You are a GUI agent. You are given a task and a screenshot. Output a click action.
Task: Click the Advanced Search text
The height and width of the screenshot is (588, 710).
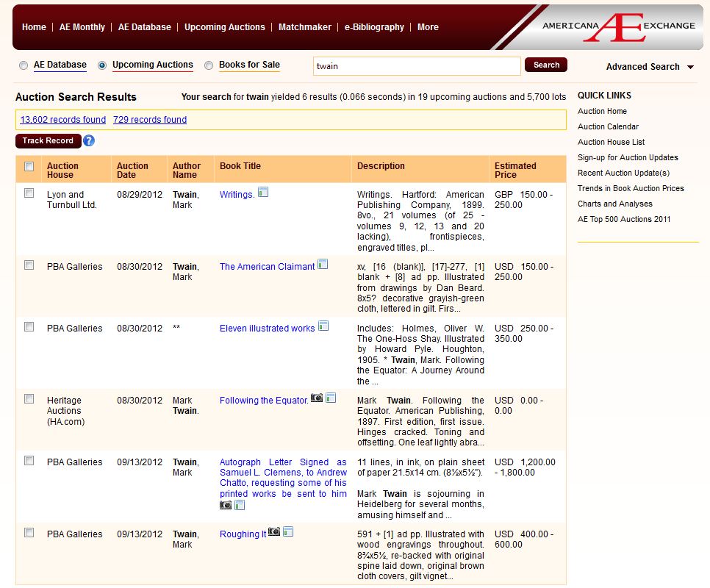coord(643,67)
